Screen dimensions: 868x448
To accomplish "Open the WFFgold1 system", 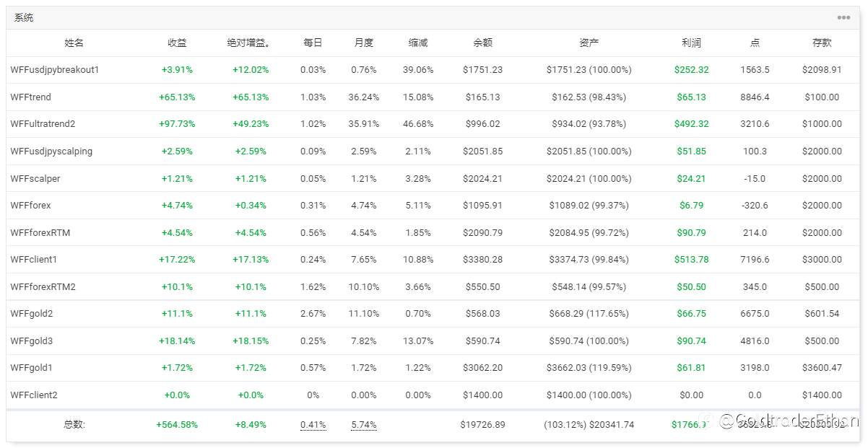I will click(x=32, y=368).
